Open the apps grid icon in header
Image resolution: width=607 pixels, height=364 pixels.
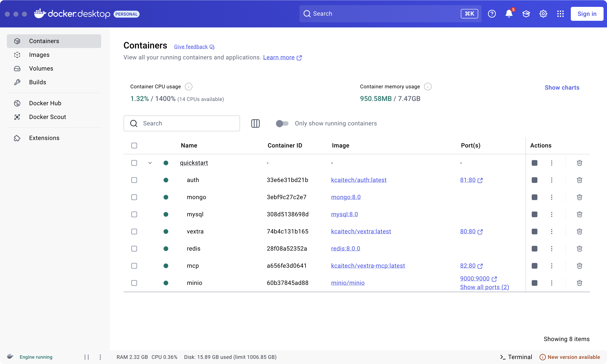(560, 14)
